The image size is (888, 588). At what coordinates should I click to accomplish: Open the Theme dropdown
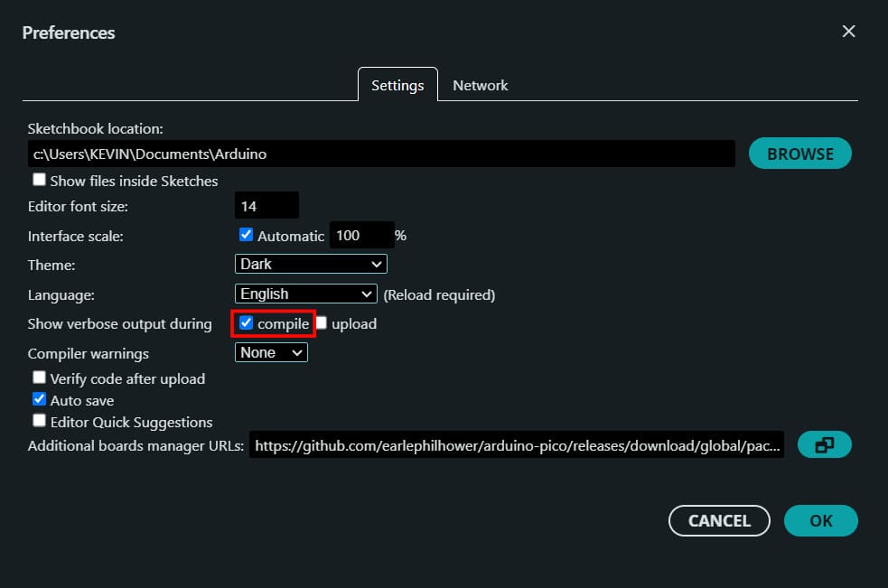pyautogui.click(x=310, y=263)
